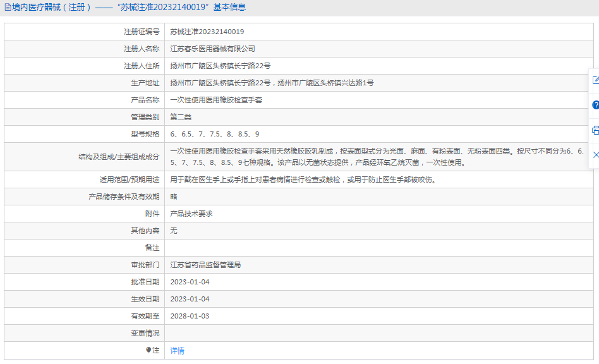Select the 产品名称 label
The width and height of the screenshot is (599, 364).
pyautogui.click(x=145, y=100)
